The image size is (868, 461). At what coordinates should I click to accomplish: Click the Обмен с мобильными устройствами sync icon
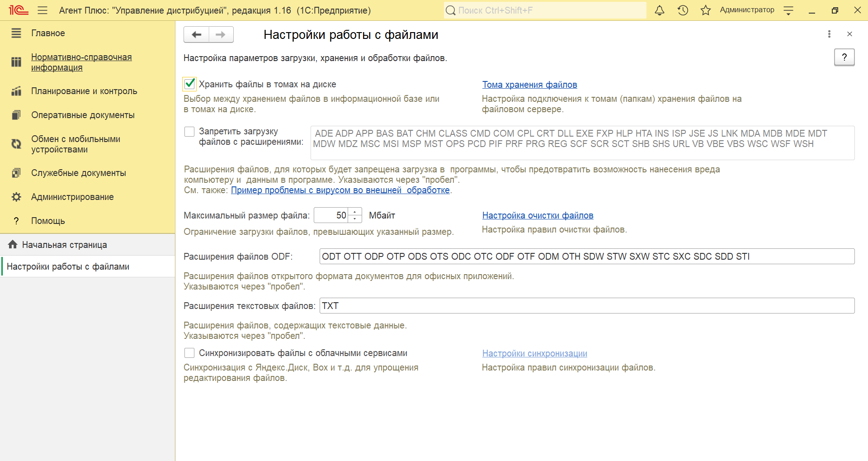(x=16, y=144)
